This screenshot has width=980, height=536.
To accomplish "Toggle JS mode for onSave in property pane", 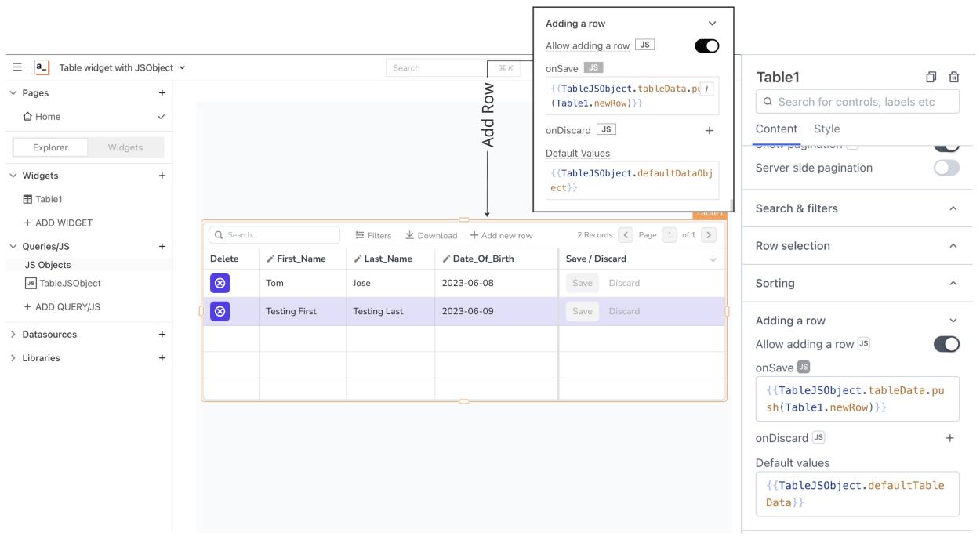I will [804, 367].
